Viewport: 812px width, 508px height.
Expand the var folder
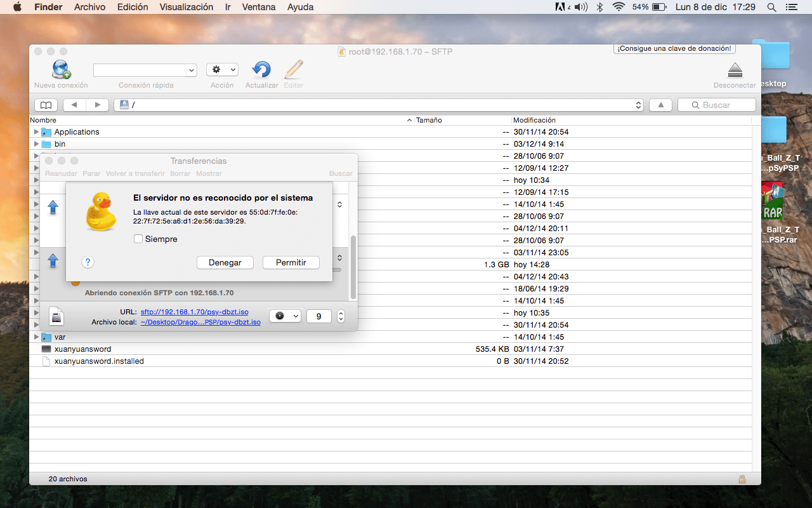36,337
